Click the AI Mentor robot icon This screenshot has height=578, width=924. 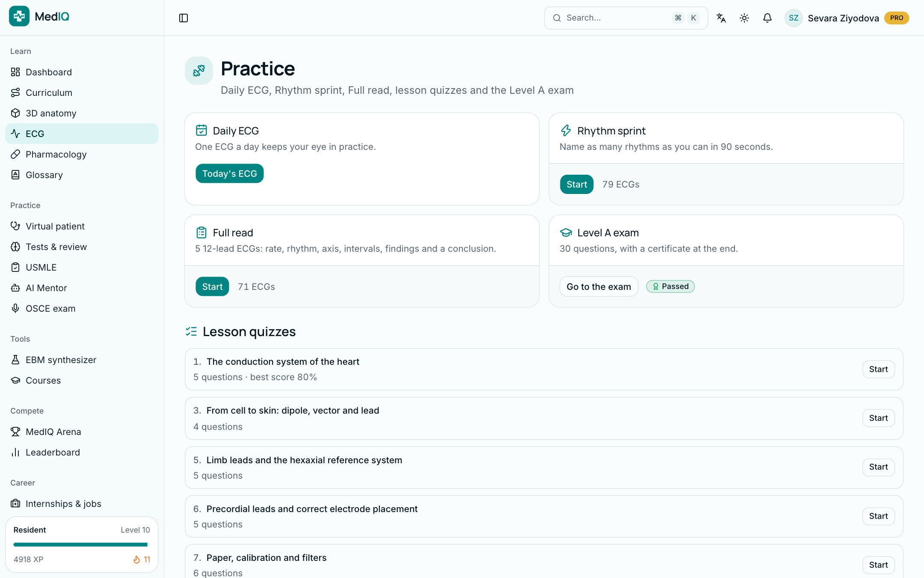tap(15, 288)
